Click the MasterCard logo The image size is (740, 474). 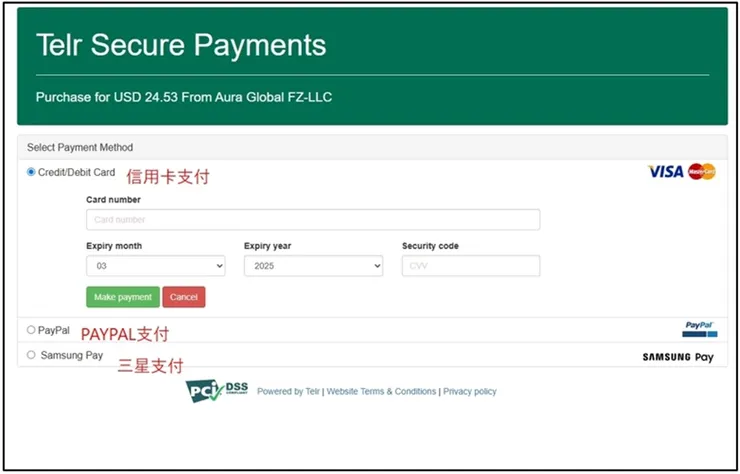702,171
